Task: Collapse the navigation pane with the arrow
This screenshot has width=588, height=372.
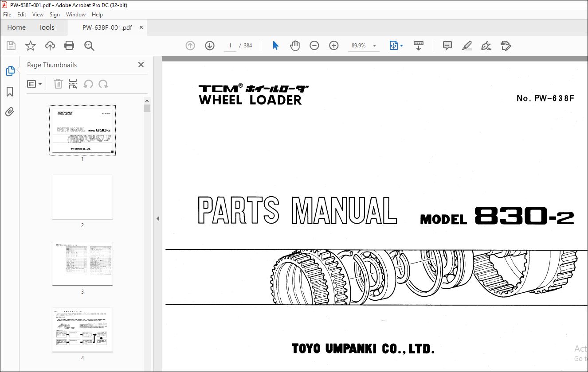Action: pyautogui.click(x=158, y=218)
